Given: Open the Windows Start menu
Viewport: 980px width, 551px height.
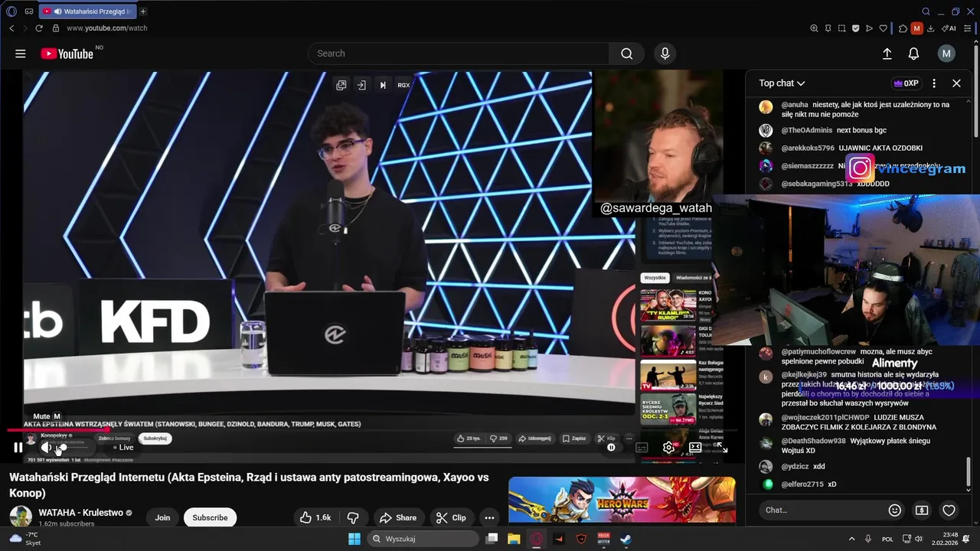Looking at the screenshot, I should point(354,539).
